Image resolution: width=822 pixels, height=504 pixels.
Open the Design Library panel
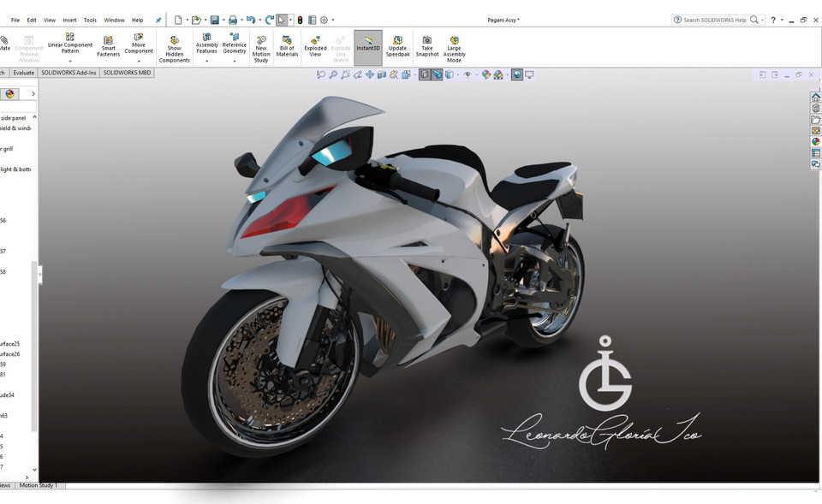click(815, 109)
